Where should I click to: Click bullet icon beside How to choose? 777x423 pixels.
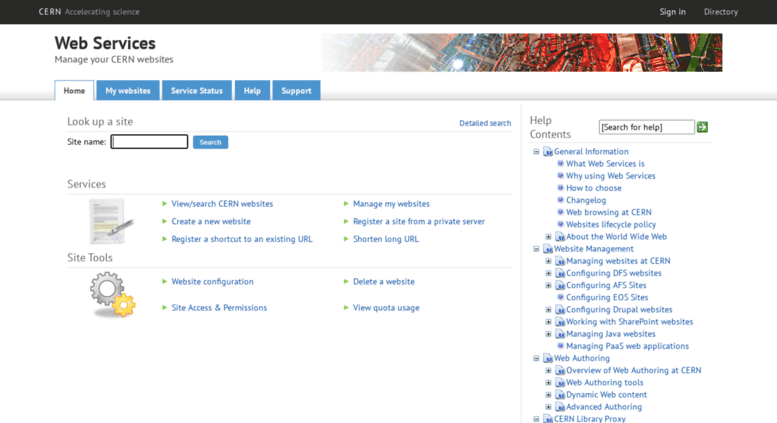point(560,188)
